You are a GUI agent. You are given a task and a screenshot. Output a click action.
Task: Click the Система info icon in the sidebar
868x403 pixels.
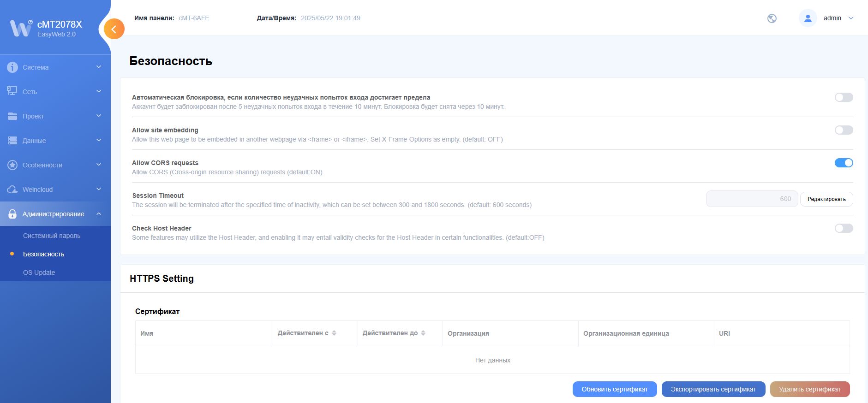tap(12, 67)
